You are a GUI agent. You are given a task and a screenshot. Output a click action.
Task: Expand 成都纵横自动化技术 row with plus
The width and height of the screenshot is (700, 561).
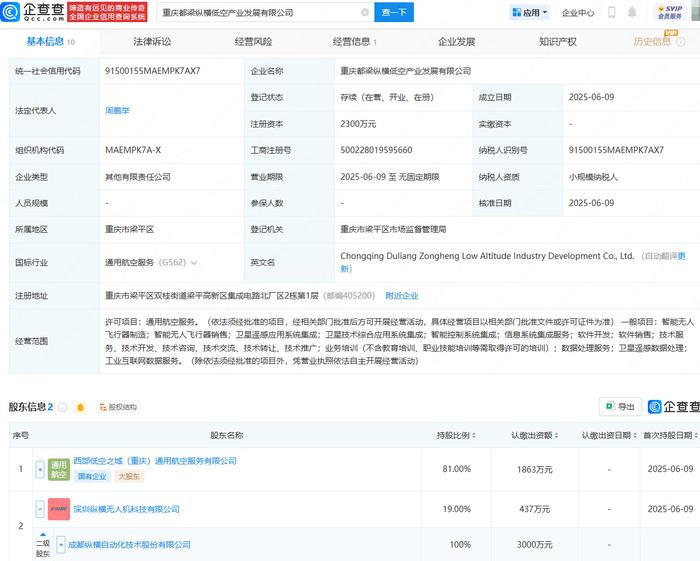tap(61, 544)
